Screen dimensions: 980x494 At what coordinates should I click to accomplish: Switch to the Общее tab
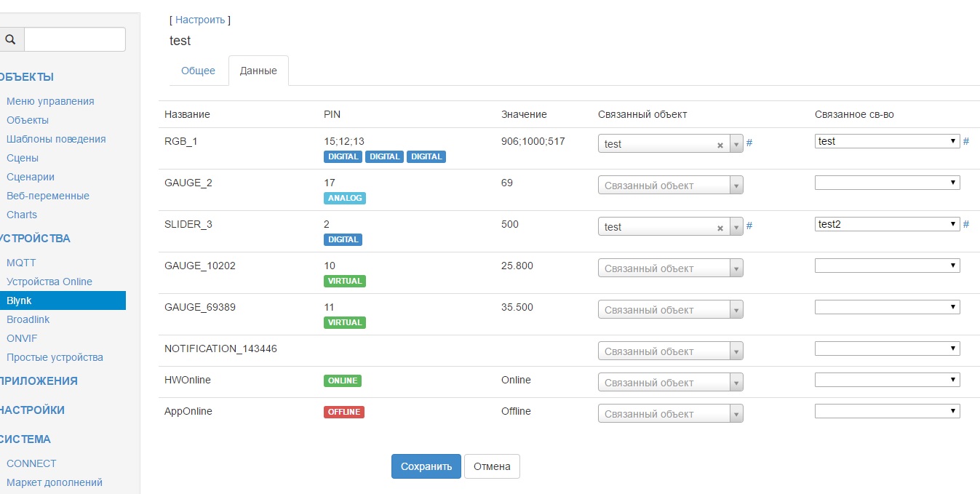198,71
